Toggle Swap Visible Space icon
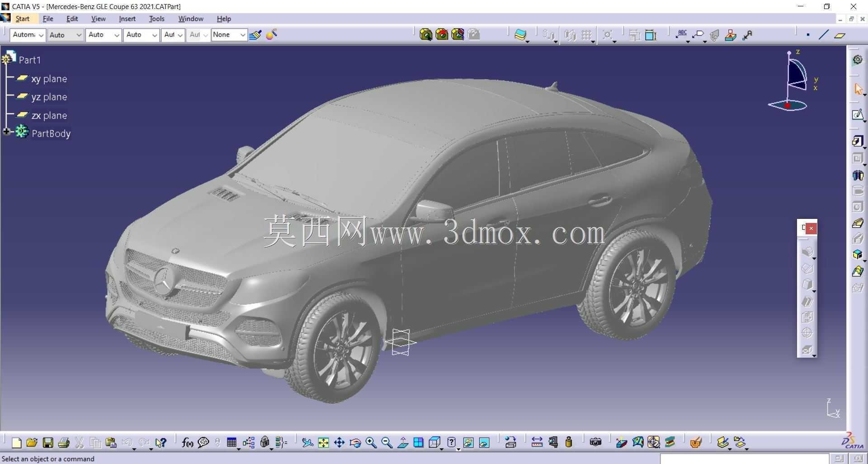868x464 pixels. (x=484, y=443)
